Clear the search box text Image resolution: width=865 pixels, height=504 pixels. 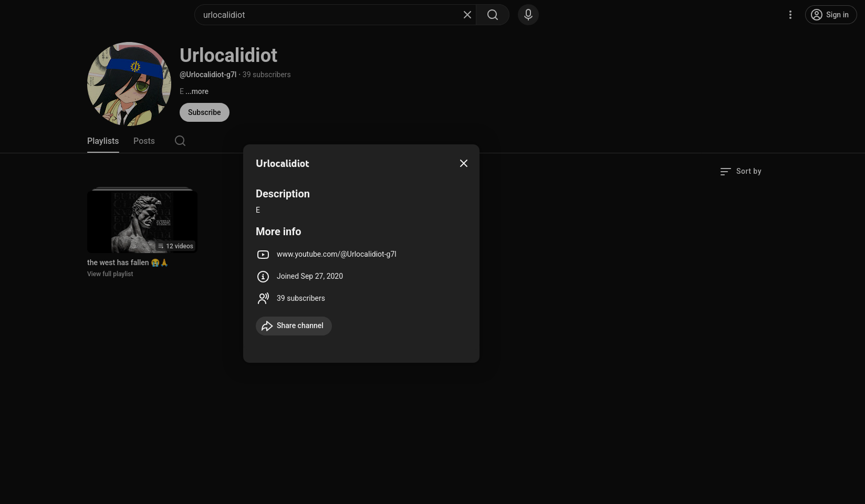(467, 15)
